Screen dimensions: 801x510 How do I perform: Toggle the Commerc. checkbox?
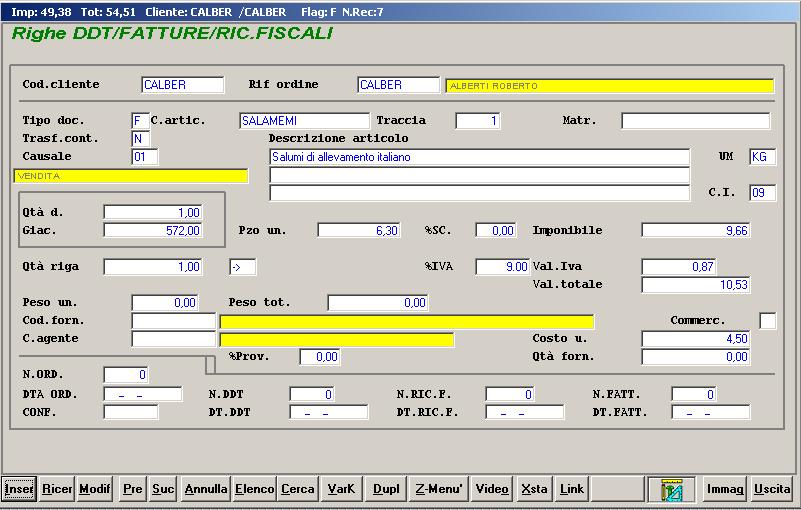(767, 321)
